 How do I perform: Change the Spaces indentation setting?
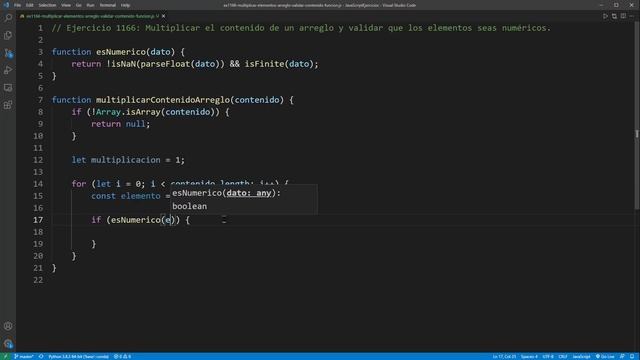pyautogui.click(x=529, y=356)
